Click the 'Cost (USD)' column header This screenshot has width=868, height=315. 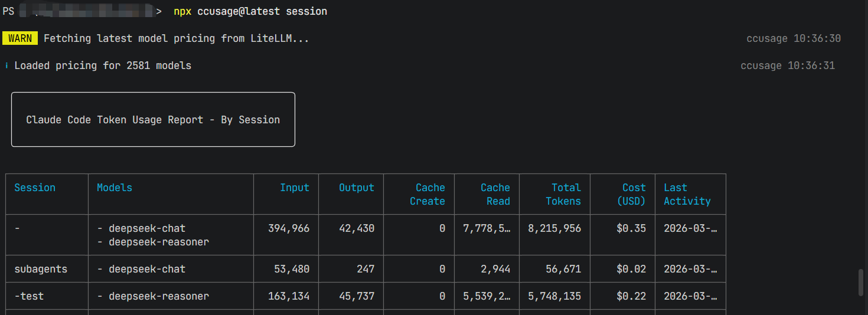pyautogui.click(x=631, y=194)
